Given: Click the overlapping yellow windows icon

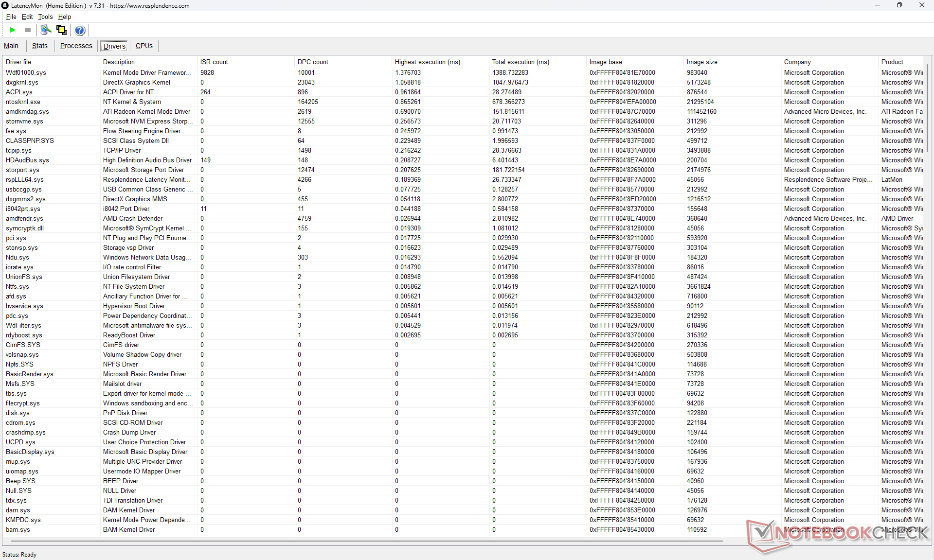Looking at the screenshot, I should tap(62, 30).
